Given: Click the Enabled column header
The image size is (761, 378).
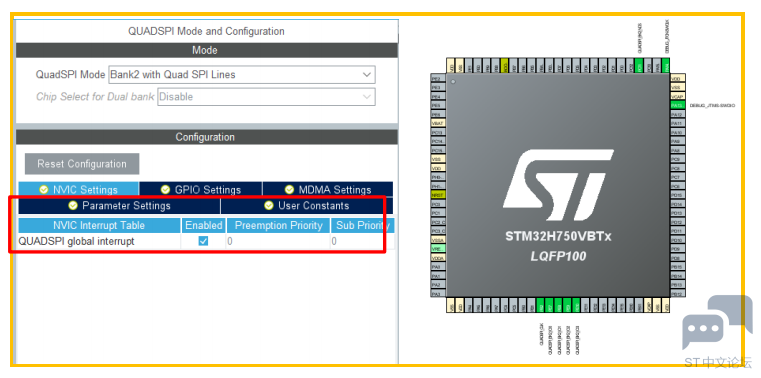Looking at the screenshot, I should [x=203, y=226].
